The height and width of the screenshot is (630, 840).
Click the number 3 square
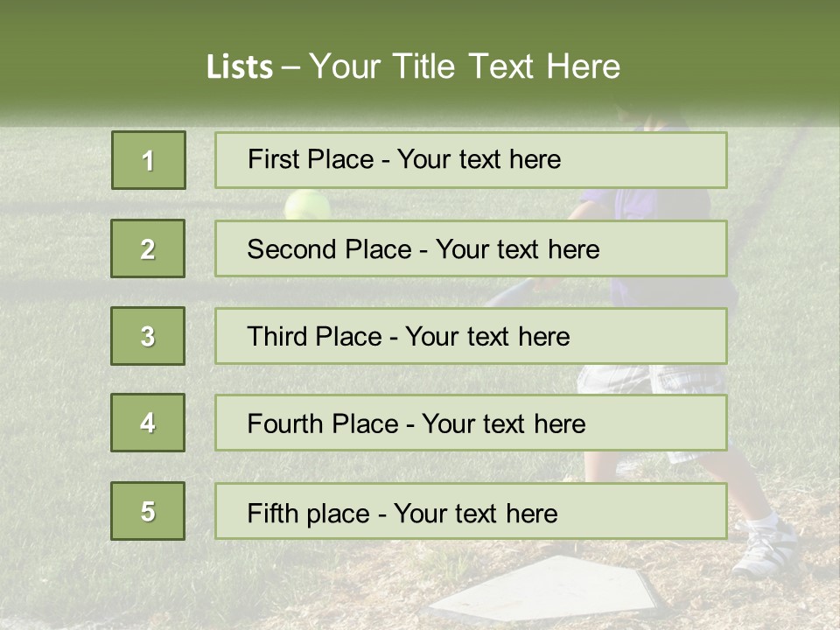pos(148,336)
